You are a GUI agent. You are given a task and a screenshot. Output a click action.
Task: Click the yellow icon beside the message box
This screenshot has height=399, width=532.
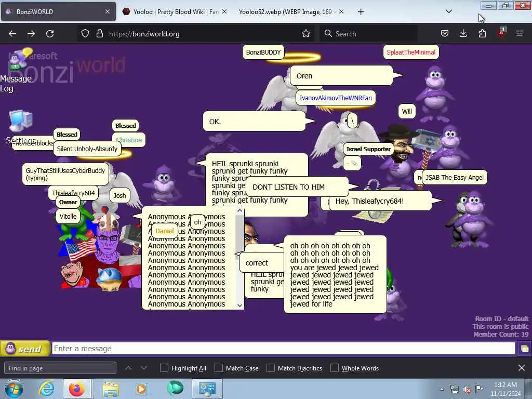point(524,349)
